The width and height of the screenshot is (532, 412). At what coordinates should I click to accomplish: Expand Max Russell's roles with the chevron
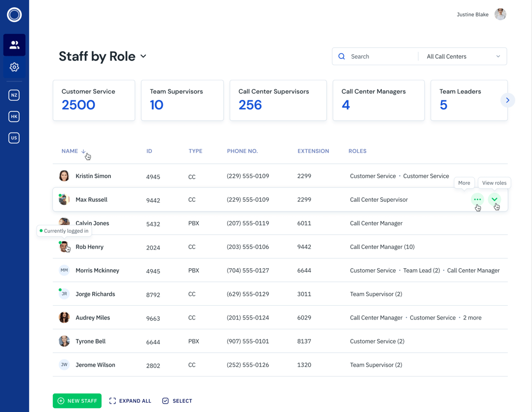coord(494,199)
